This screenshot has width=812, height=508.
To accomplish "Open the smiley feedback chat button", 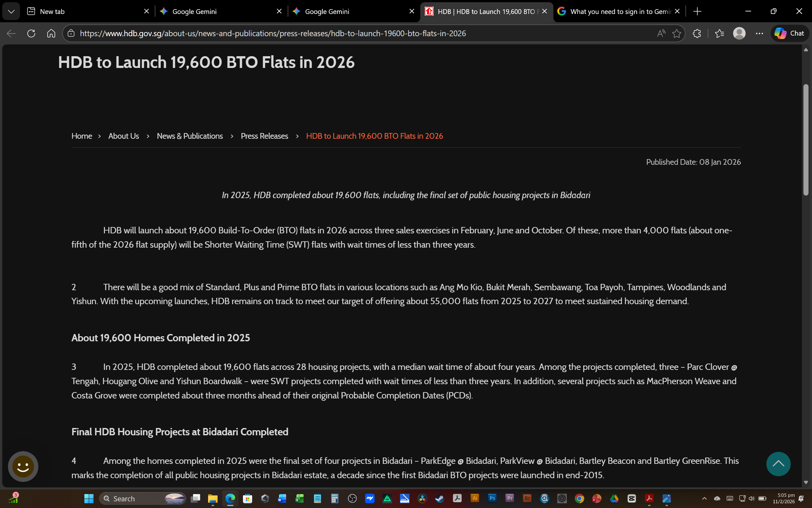I will (x=23, y=466).
